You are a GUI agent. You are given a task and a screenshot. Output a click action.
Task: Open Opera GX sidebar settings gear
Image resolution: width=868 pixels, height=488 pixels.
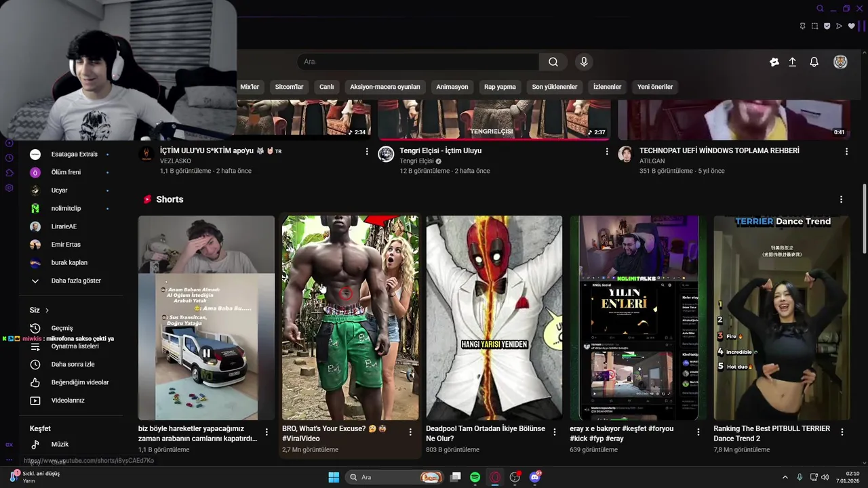click(x=9, y=188)
